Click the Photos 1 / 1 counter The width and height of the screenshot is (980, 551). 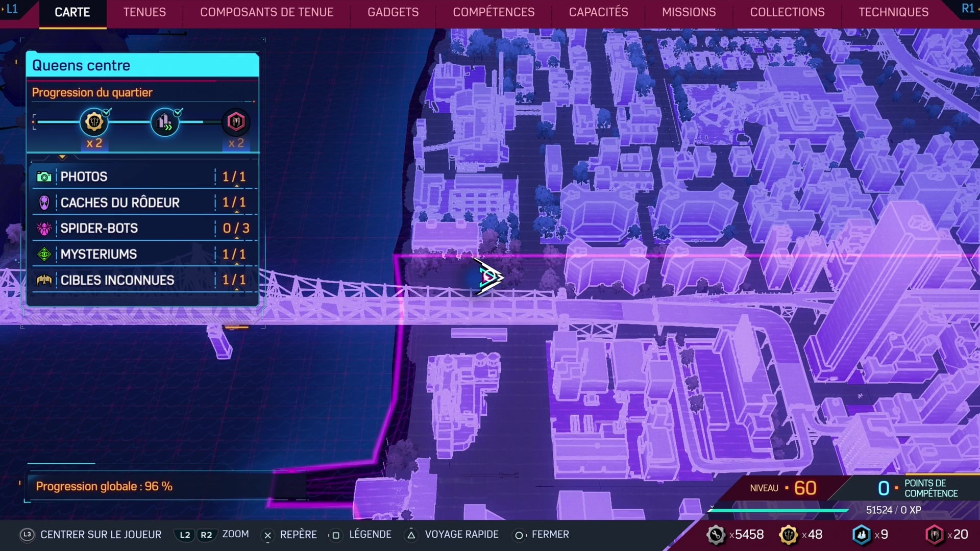point(234,177)
